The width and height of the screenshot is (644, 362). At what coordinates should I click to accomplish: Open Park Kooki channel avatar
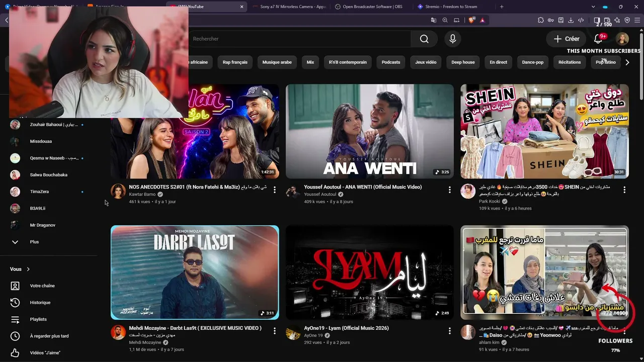(468, 191)
